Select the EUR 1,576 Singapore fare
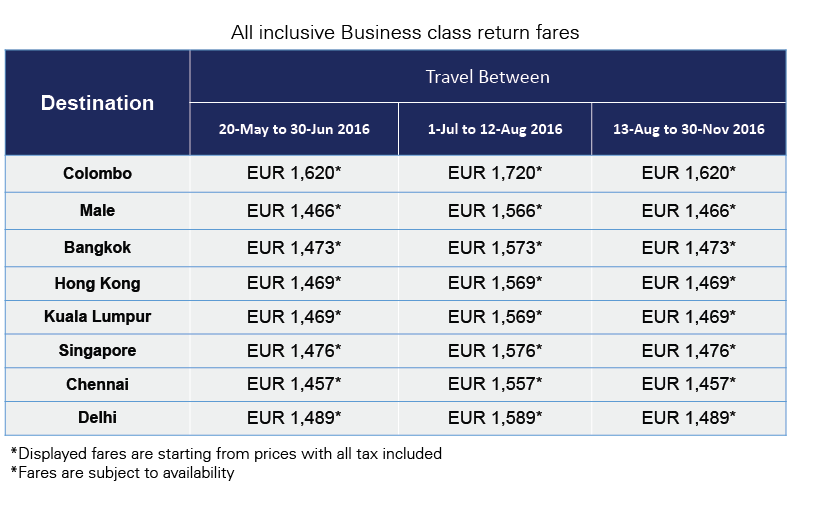816x507 pixels. 494,351
